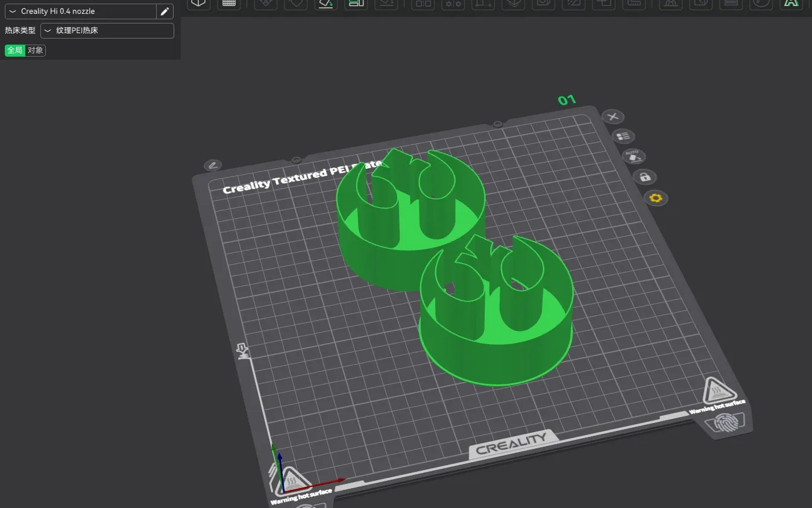Viewport: 812px width, 508px height.
Task: Toggle the plate lock icon
Action: (x=644, y=177)
